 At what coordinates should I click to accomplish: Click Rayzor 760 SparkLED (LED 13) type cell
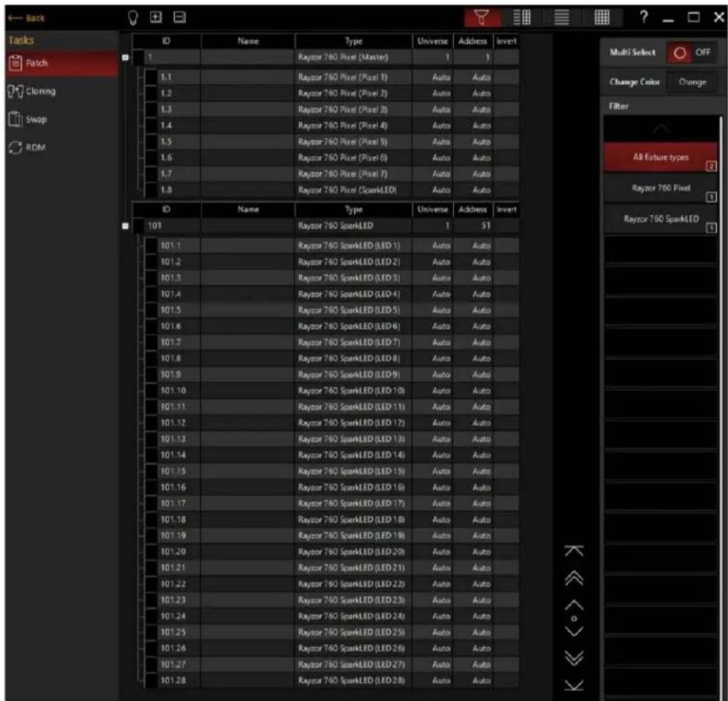tap(353, 439)
